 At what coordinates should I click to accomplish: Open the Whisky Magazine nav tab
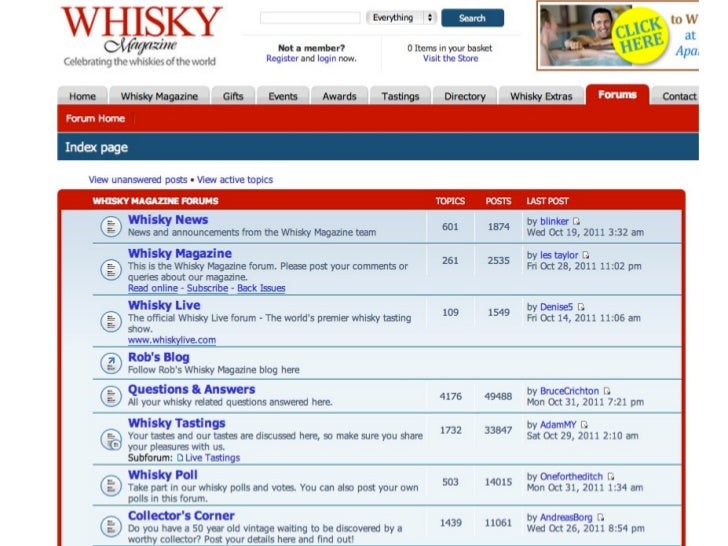point(159,96)
